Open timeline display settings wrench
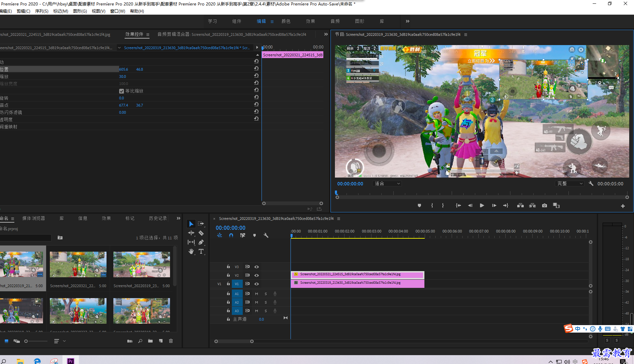634x364 pixels. pos(266,235)
